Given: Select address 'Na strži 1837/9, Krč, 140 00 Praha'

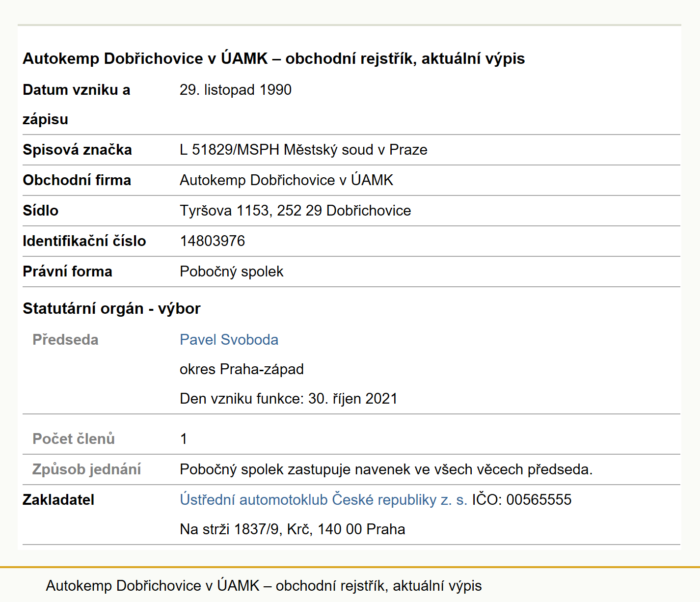Looking at the screenshot, I should 293,529.
